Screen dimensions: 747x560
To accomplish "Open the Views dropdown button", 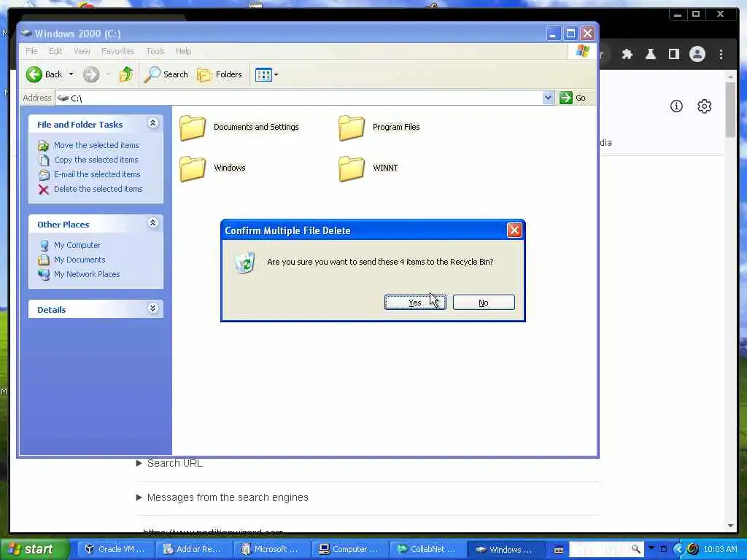I will (x=266, y=74).
